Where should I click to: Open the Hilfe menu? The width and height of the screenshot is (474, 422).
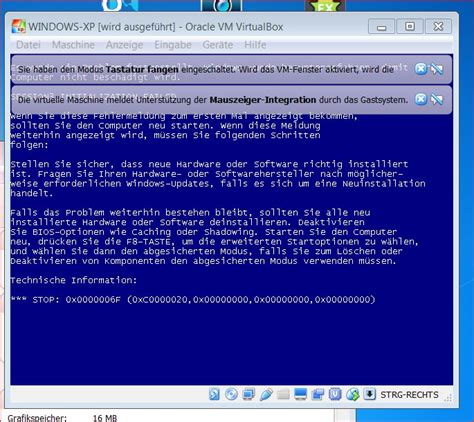tap(255, 44)
